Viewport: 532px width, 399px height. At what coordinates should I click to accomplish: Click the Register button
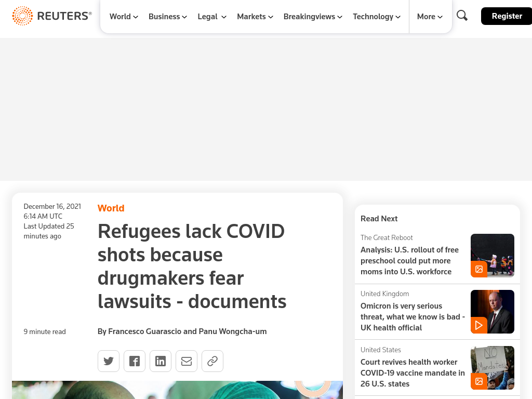click(x=507, y=16)
